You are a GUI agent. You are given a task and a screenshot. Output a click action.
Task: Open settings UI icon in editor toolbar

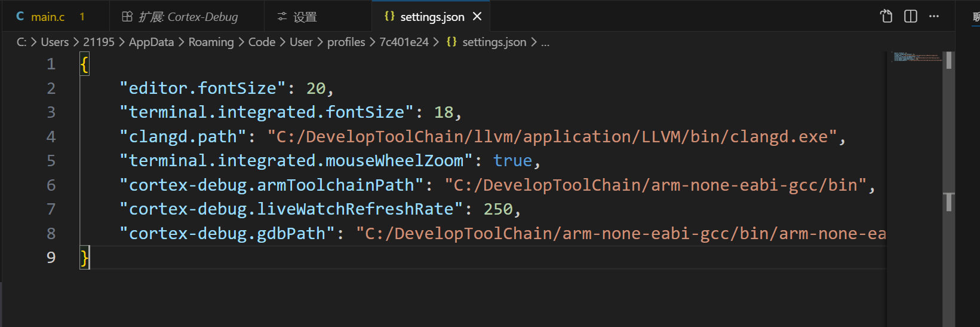886,16
